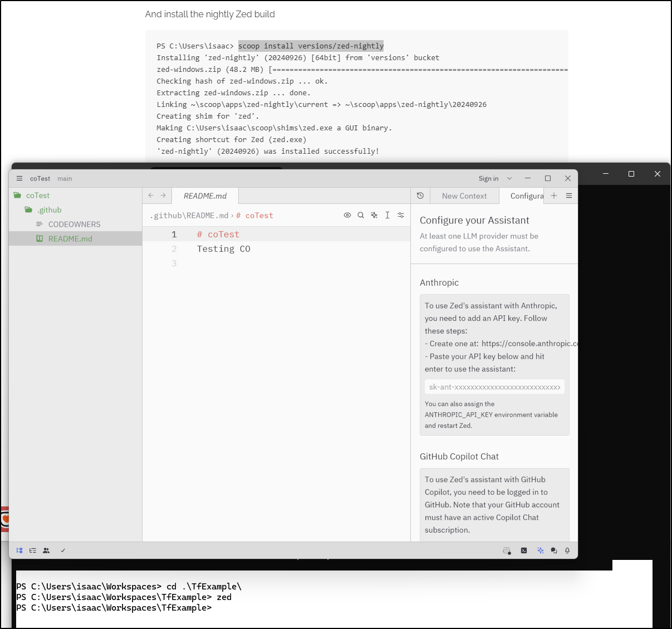Open the Zed application hamburger menu
Viewport: 672px width, 629px height.
pyautogui.click(x=19, y=178)
